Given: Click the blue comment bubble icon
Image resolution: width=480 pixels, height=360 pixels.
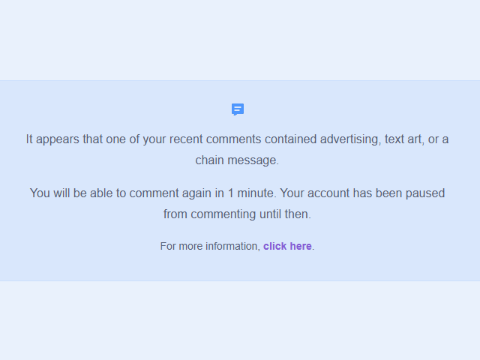Looking at the screenshot, I should (x=238, y=109).
